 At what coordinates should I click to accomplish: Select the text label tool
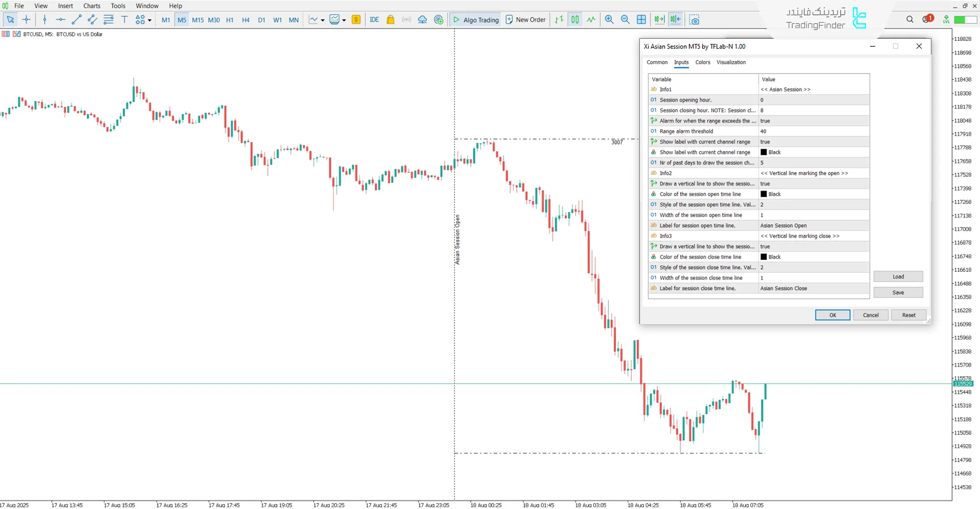pos(124,20)
